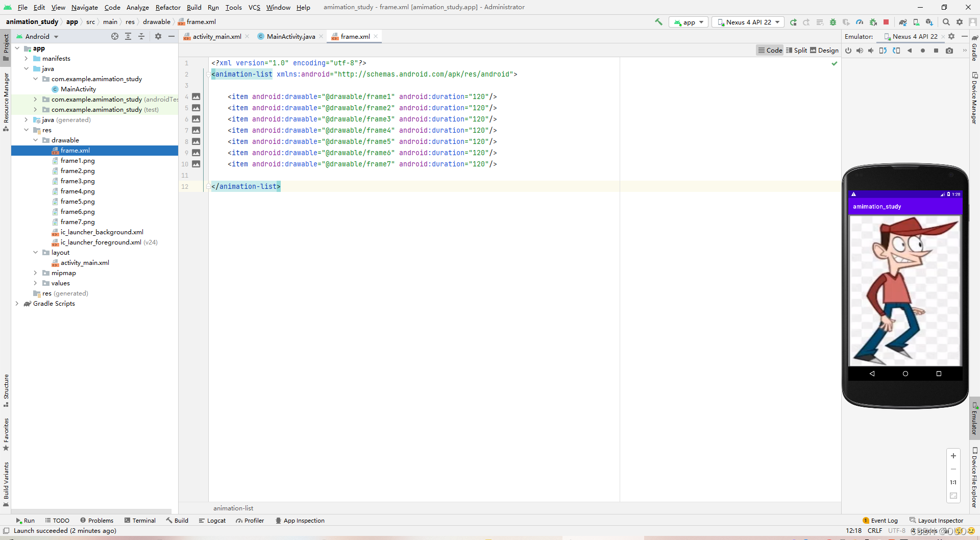Click the emulator Volume Up icon
The height and width of the screenshot is (540, 980).
point(860,51)
